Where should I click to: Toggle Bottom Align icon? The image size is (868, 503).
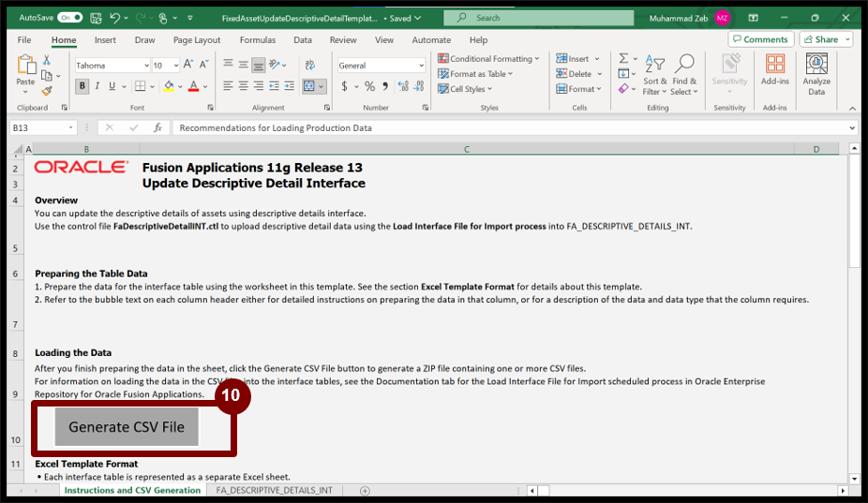(259, 66)
